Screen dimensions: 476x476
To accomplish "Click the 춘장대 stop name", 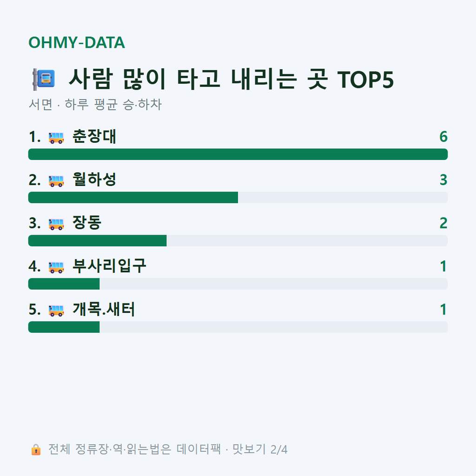I will click(94, 137).
